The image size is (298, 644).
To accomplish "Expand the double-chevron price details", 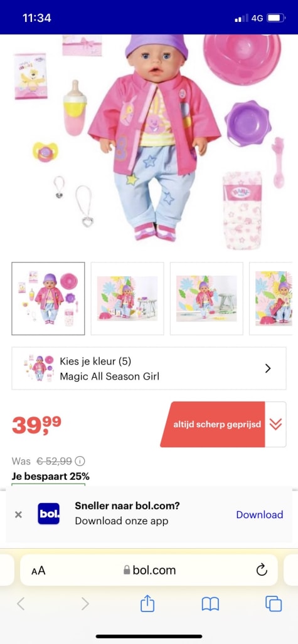I will point(275,424).
